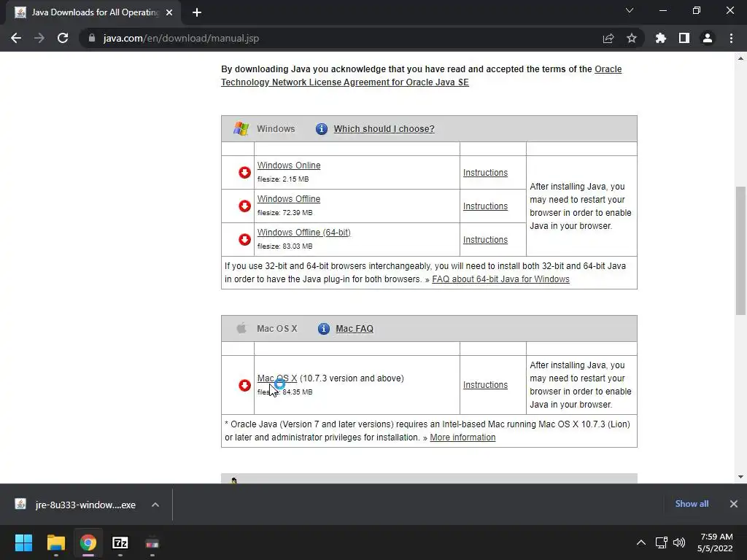Open the Extensions puzzle icon
This screenshot has height=560, width=747.
661,38
